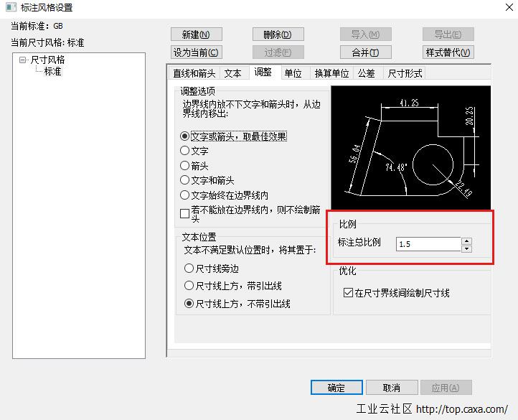The width and height of the screenshot is (518, 420).
Task: Decrease 标注总比例 with down arrow
Action: (x=466, y=248)
